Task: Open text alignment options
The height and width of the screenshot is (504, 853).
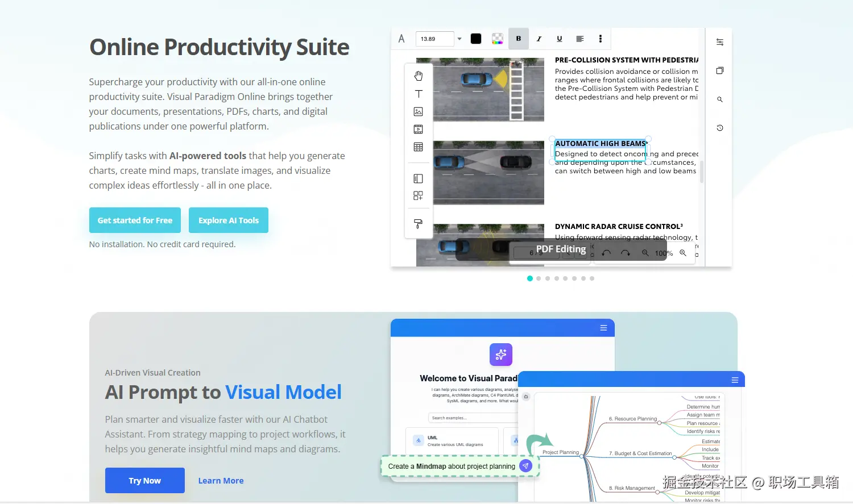Action: coord(580,39)
